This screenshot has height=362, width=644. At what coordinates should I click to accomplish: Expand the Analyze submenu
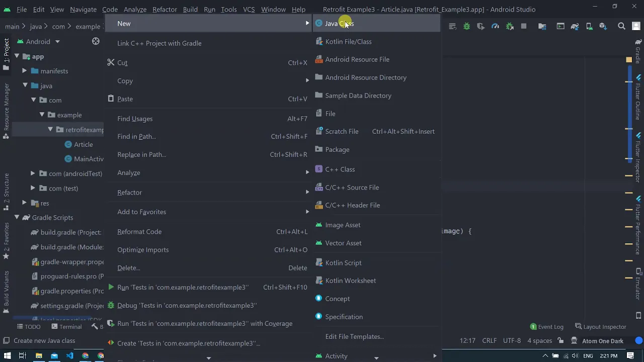coord(208,173)
